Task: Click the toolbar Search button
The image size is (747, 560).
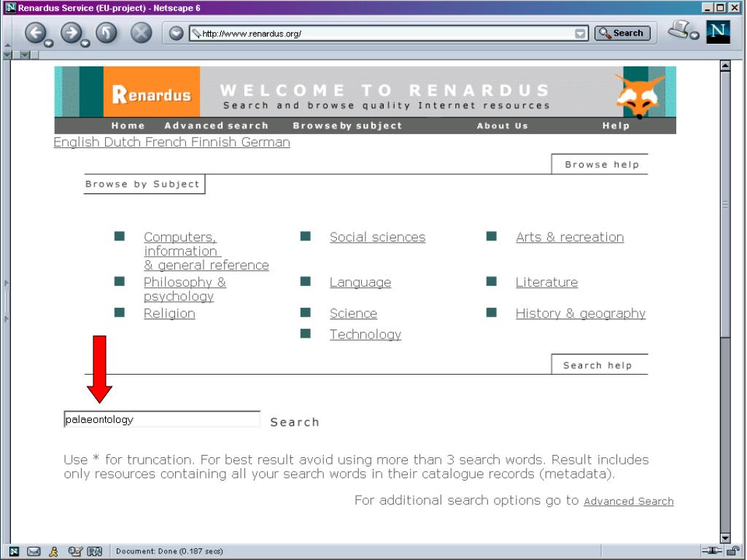Action: tap(622, 33)
